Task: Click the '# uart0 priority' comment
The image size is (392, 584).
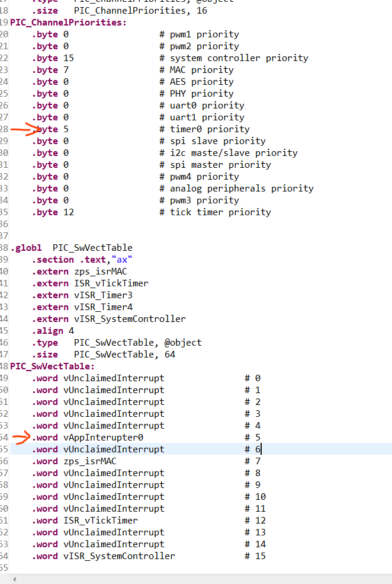Action: [x=202, y=106]
